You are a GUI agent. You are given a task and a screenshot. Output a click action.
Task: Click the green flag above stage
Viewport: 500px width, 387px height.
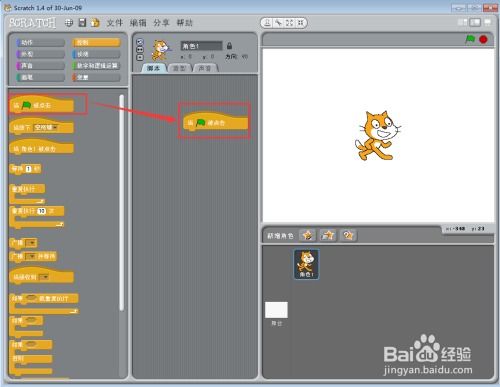pyautogui.click(x=470, y=39)
